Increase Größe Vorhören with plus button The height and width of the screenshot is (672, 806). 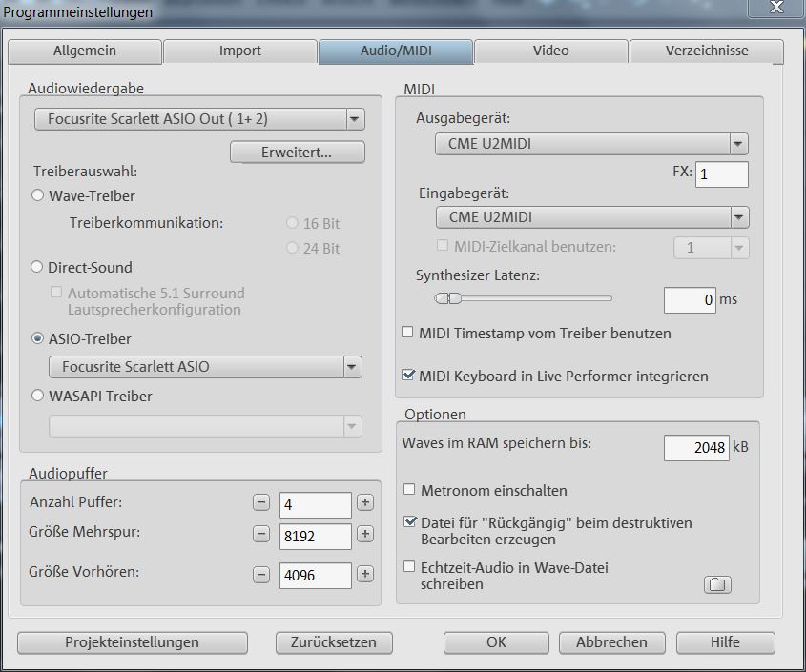(364, 574)
